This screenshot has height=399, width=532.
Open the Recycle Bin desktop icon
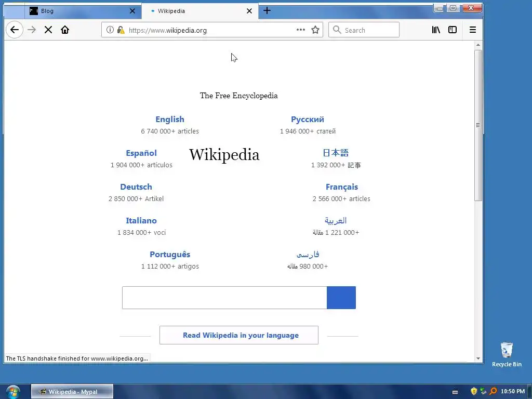click(507, 354)
